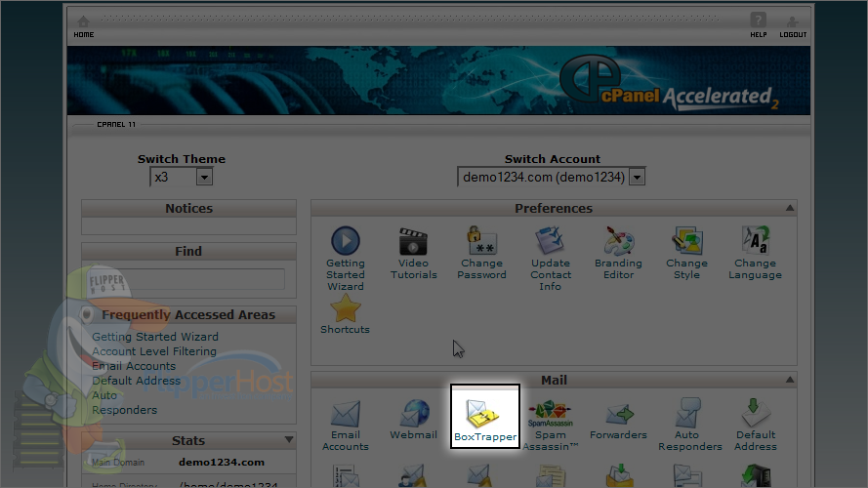
Task: Open Email Accounts icon in Mail
Action: point(346,413)
